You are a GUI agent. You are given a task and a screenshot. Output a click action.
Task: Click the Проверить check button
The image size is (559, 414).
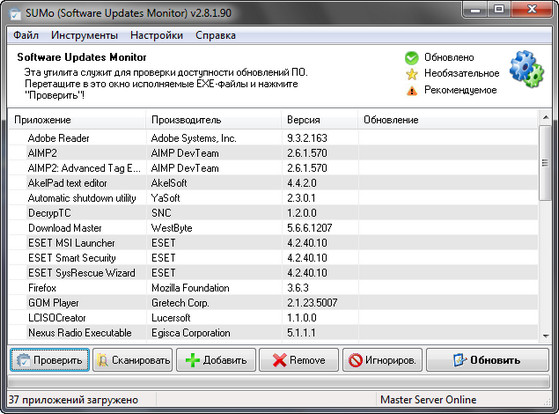click(x=50, y=360)
